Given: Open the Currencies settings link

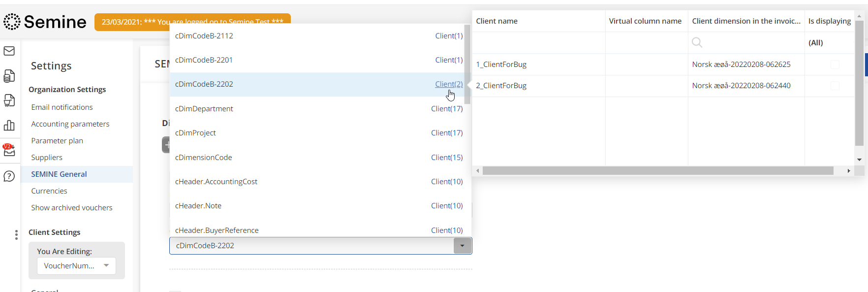Looking at the screenshot, I should click(x=49, y=191).
